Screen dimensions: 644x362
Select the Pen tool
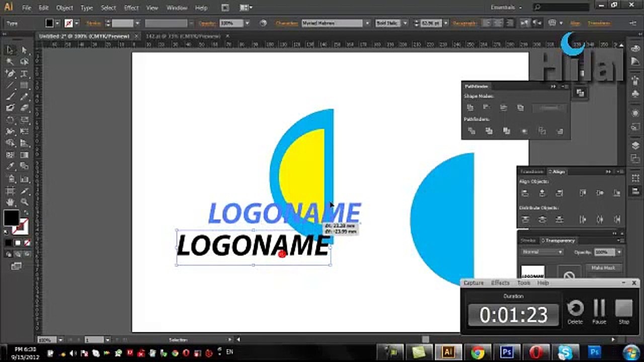[x=10, y=73]
